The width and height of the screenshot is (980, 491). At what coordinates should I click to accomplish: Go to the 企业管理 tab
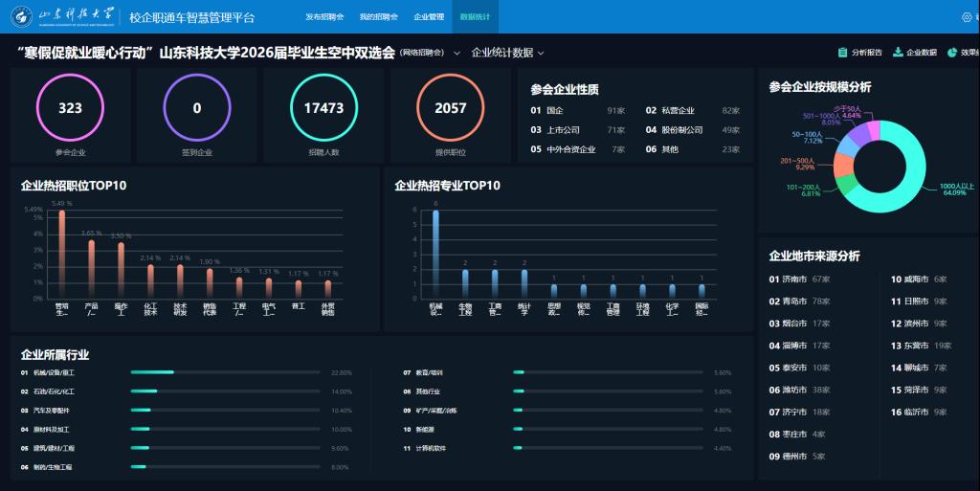(429, 17)
